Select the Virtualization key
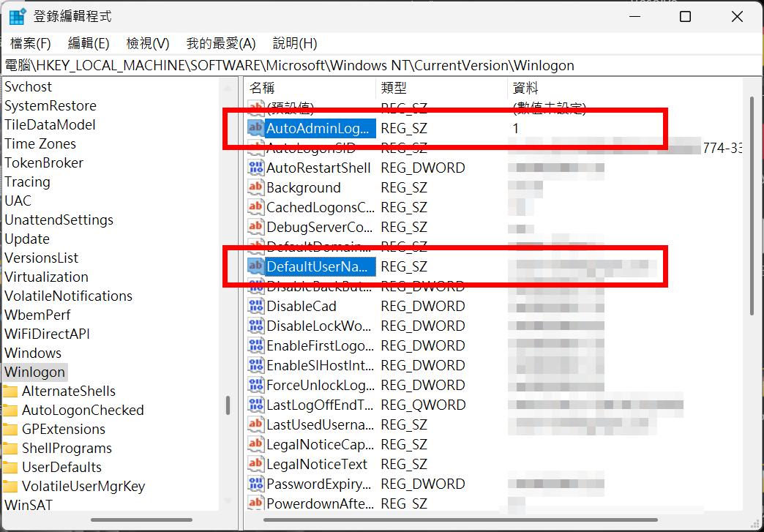Image resolution: width=764 pixels, height=532 pixels. 47,277
